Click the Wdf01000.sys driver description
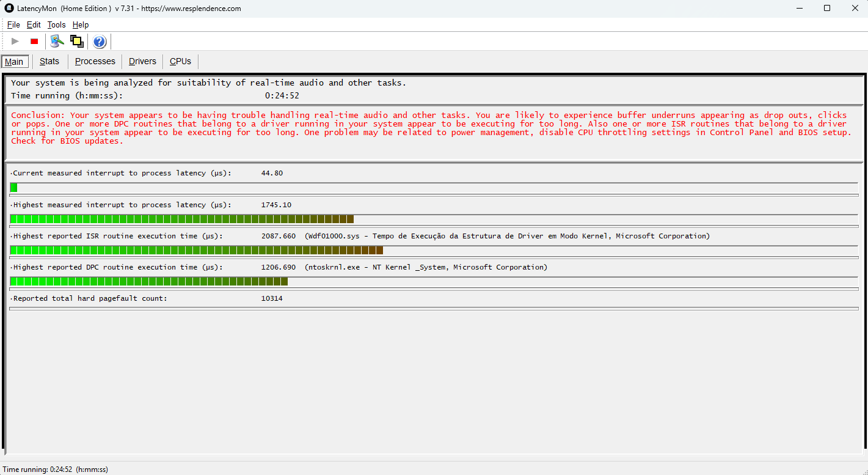868x475 pixels. [x=507, y=236]
